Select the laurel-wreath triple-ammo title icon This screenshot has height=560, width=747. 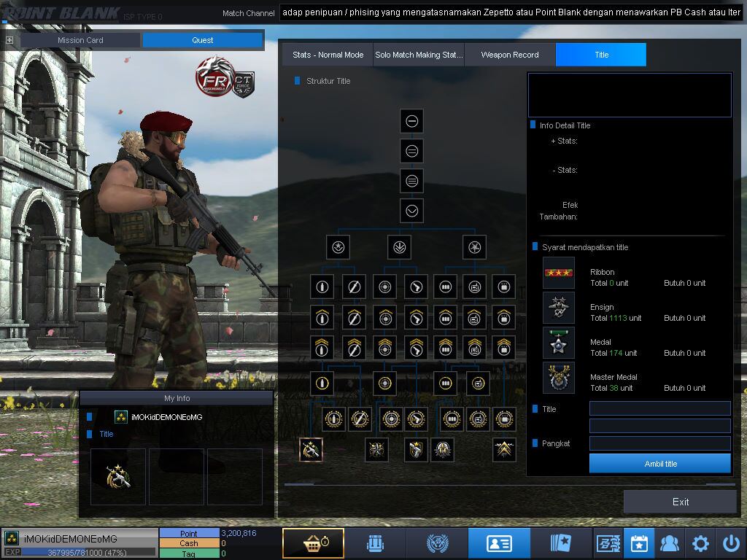pyautogui.click(x=452, y=419)
